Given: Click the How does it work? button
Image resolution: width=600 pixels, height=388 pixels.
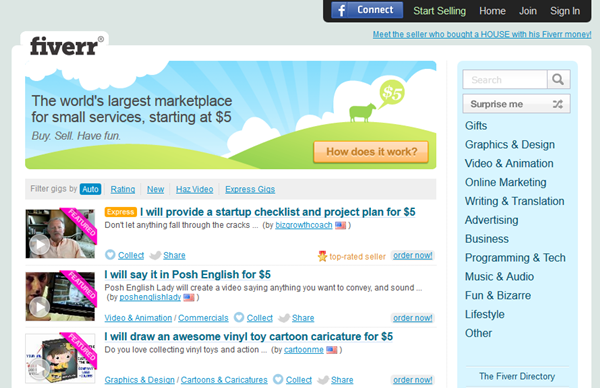Looking at the screenshot, I should pyautogui.click(x=371, y=152).
